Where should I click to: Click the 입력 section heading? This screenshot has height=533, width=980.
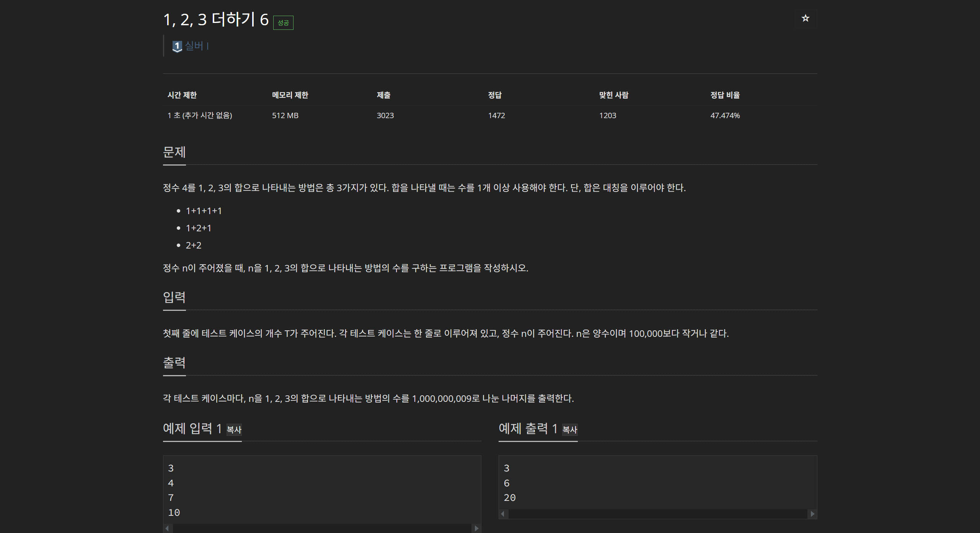point(174,297)
